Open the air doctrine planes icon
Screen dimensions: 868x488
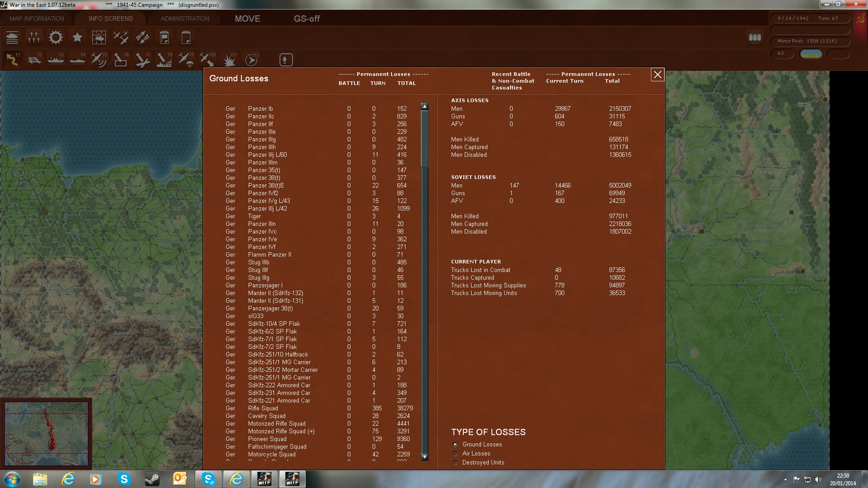click(121, 38)
